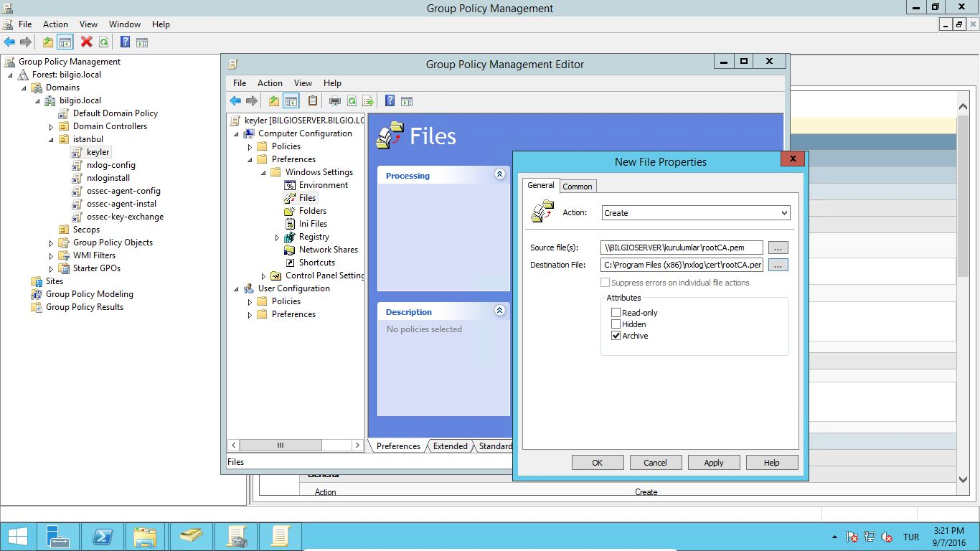Viewport: 980px width, 551px height.
Task: Collapse the Computer Configuration node
Action: point(236,134)
